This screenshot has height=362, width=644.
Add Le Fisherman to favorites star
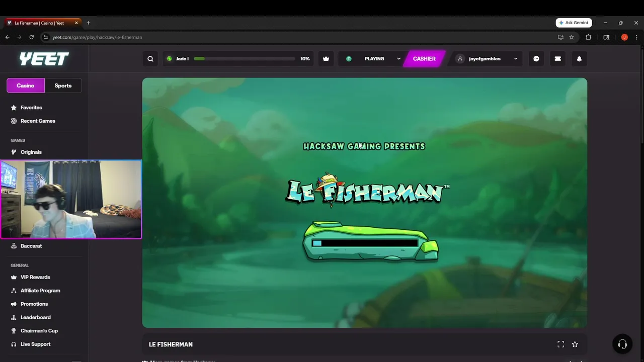[x=575, y=344]
